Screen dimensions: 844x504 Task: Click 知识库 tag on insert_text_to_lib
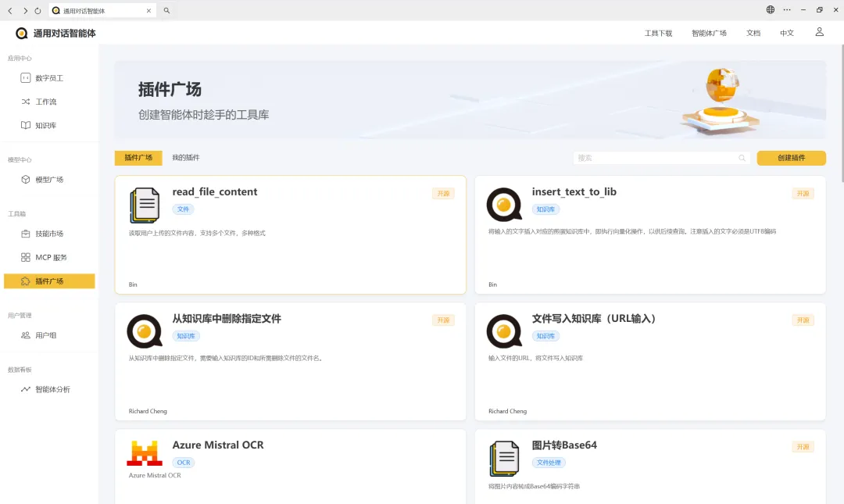(545, 209)
